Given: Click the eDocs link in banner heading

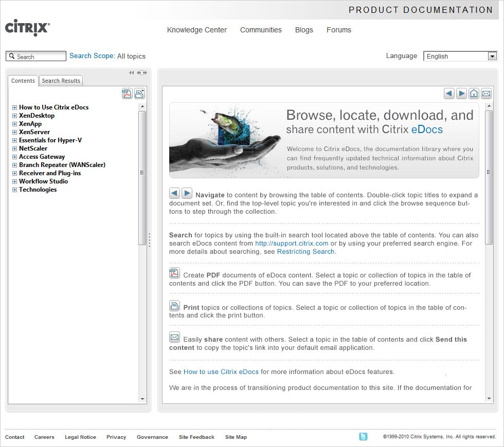Looking at the screenshot, I should pyautogui.click(x=427, y=129).
